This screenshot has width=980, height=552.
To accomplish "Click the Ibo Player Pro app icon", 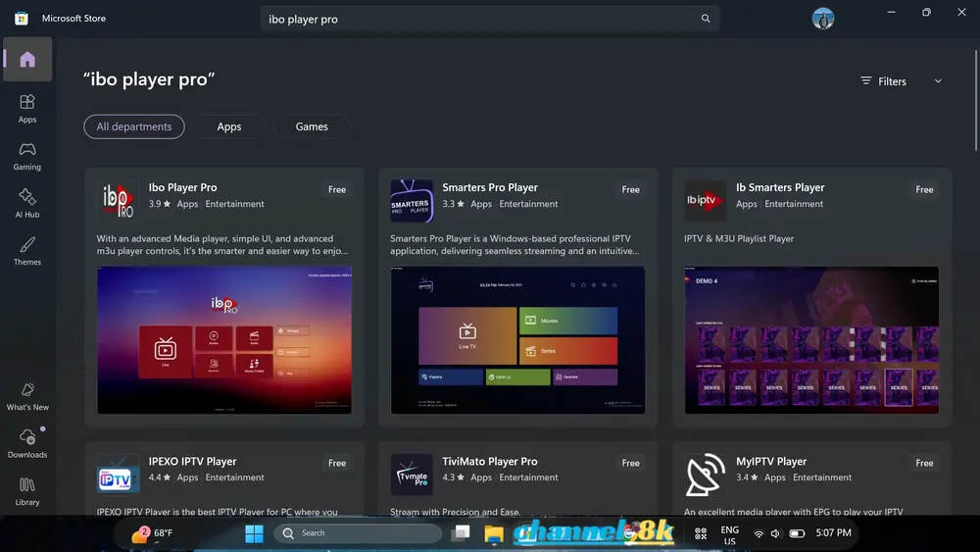I will click(119, 201).
